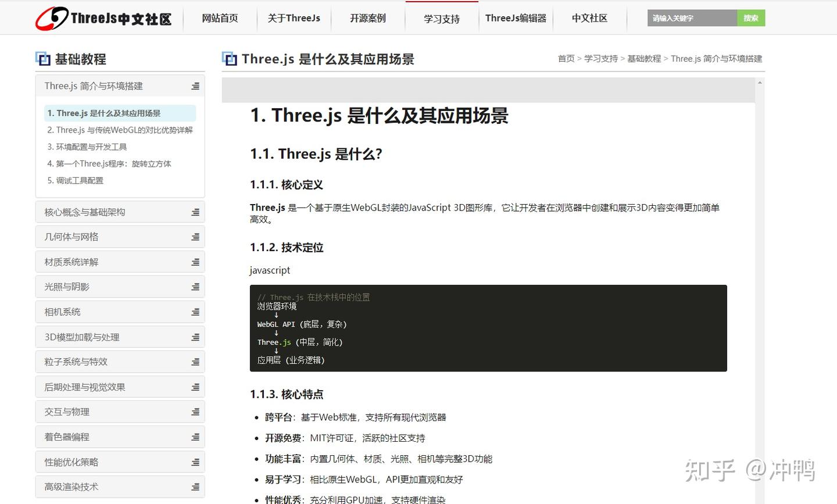Click the Three.js 简介与环境搭建 breadcrumb link
837x504 pixels.
point(716,59)
